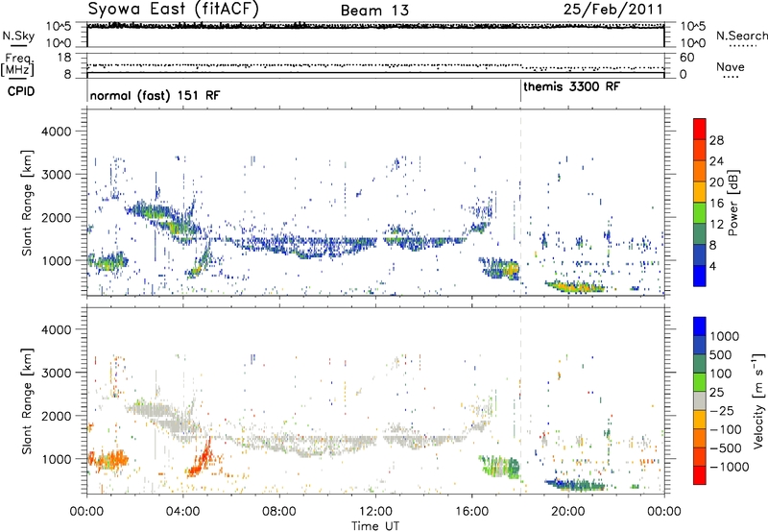This screenshot has height=532, width=768.
Task: Click the '-500' tick on Velocity colorbar
Action: point(726,447)
